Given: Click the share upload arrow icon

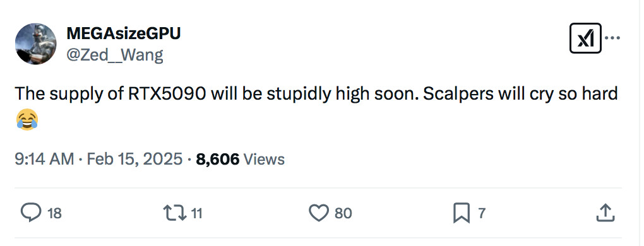Looking at the screenshot, I should (605, 213).
